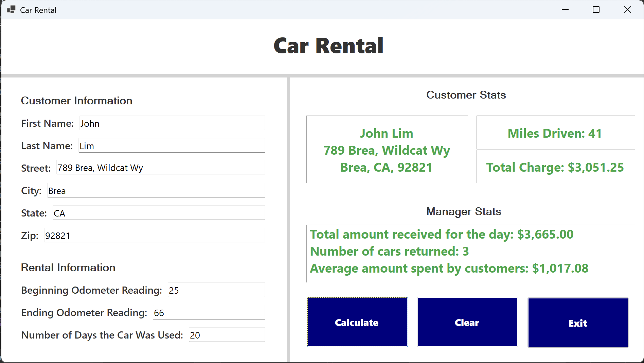Click the Miles Driven output label
Screen dimensions: 644x363
point(555,133)
